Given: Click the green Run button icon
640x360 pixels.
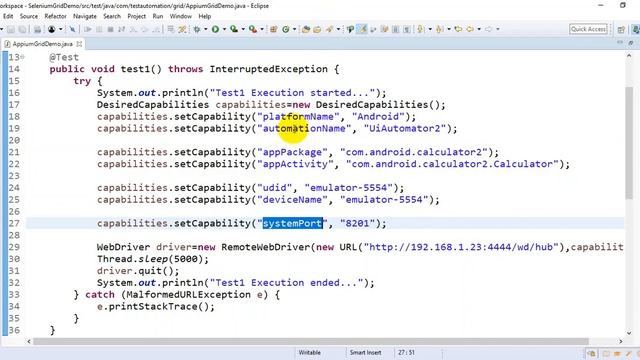Looking at the screenshot, I should 215,29.
